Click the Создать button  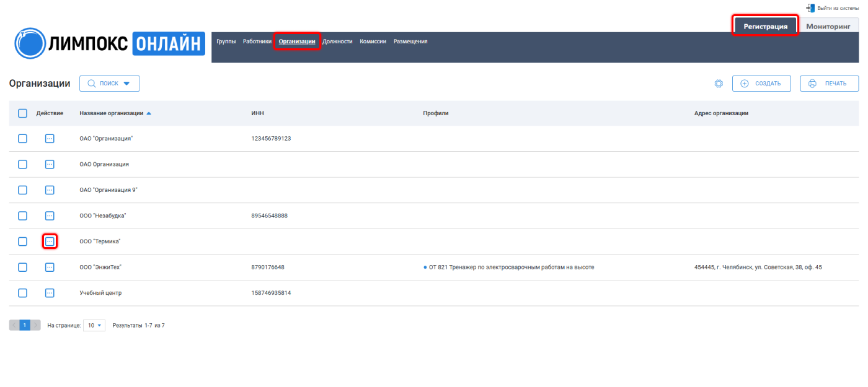761,84
